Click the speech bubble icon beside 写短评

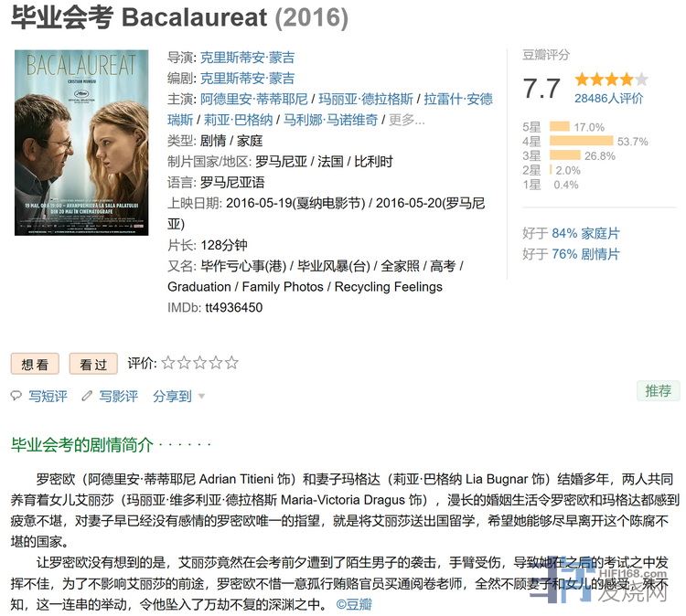(16, 396)
